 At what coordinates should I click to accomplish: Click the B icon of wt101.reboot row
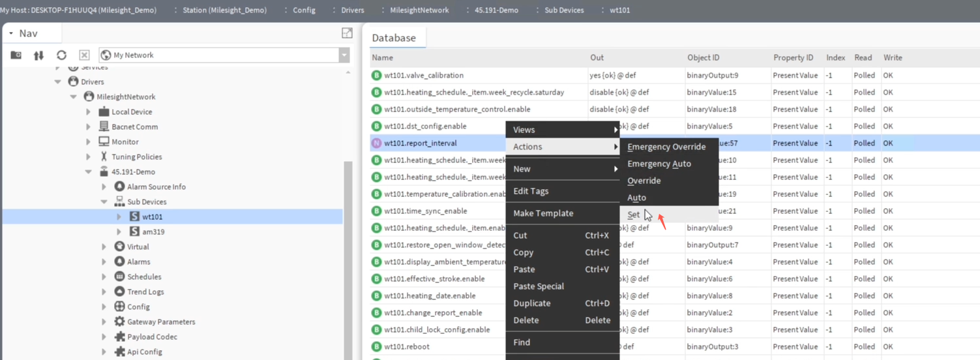[x=376, y=346]
